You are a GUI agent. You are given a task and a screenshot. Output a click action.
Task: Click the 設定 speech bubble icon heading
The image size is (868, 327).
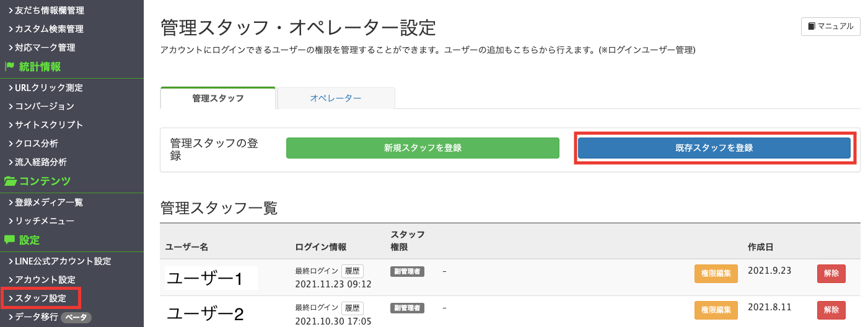22,240
